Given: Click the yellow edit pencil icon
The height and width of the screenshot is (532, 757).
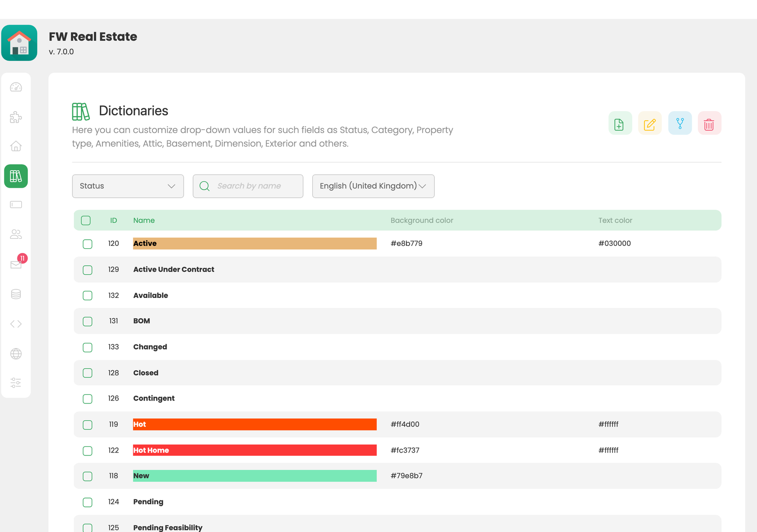Looking at the screenshot, I should click(650, 123).
